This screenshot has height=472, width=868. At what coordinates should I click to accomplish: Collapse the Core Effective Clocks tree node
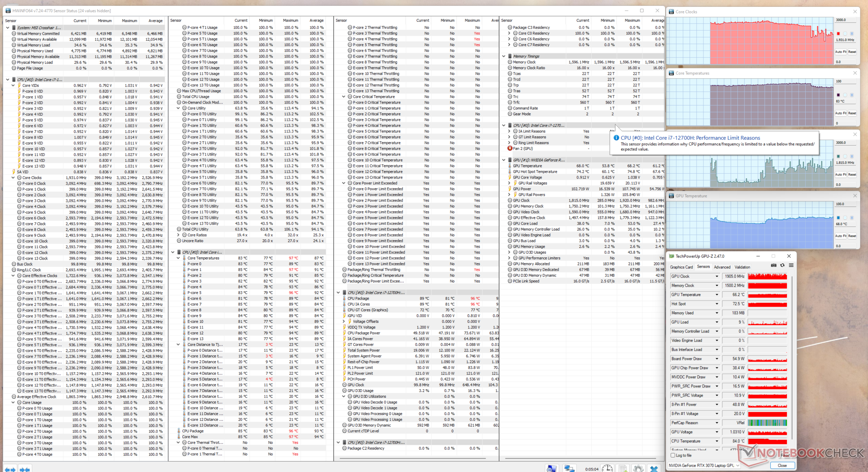tap(13, 276)
